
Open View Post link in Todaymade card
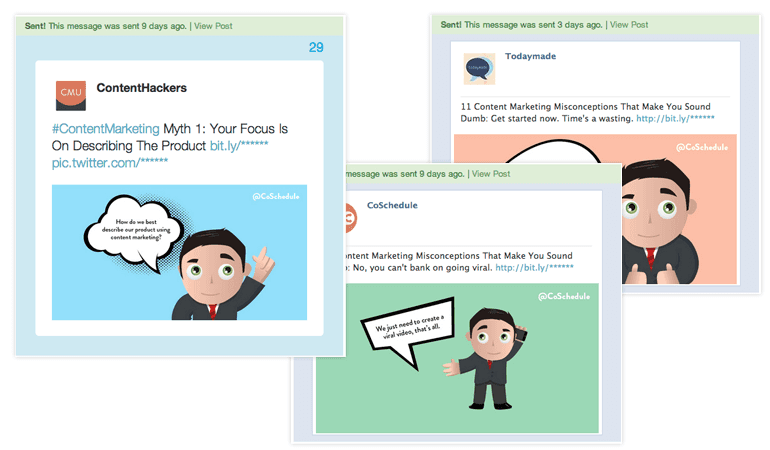pyautogui.click(x=629, y=25)
